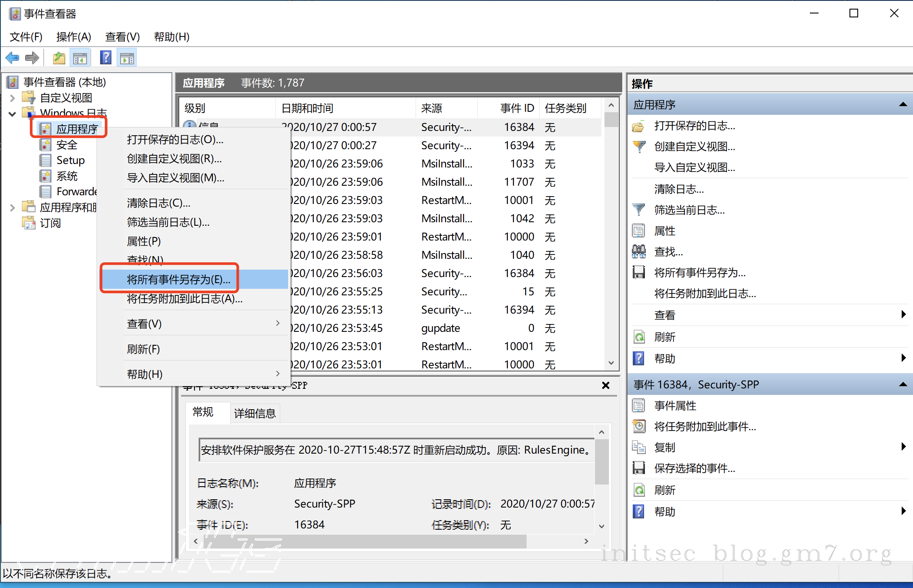Screen dimensions: 913x588
Task: Collapse the 应用程序 actions section header
Action: [x=903, y=104]
